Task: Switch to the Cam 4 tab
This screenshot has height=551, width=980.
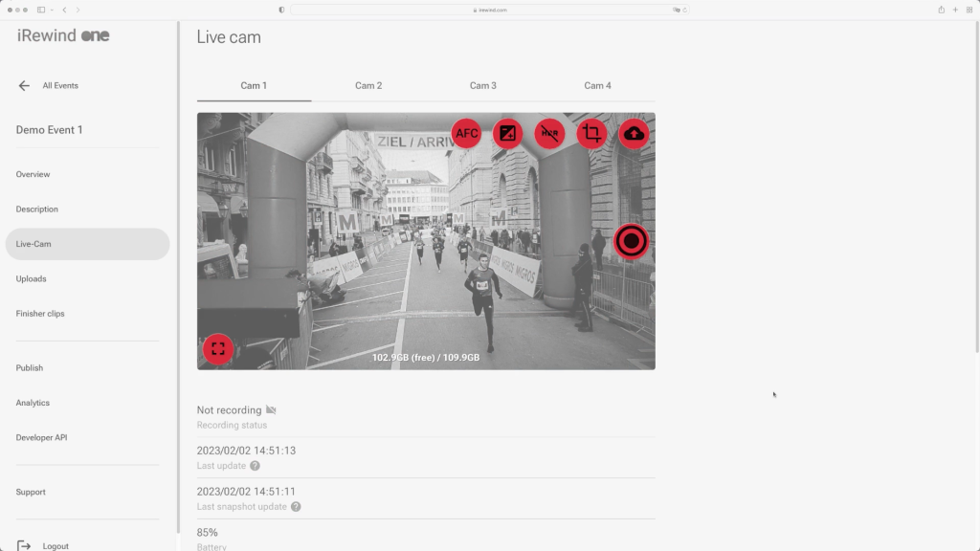Action: pyautogui.click(x=597, y=85)
